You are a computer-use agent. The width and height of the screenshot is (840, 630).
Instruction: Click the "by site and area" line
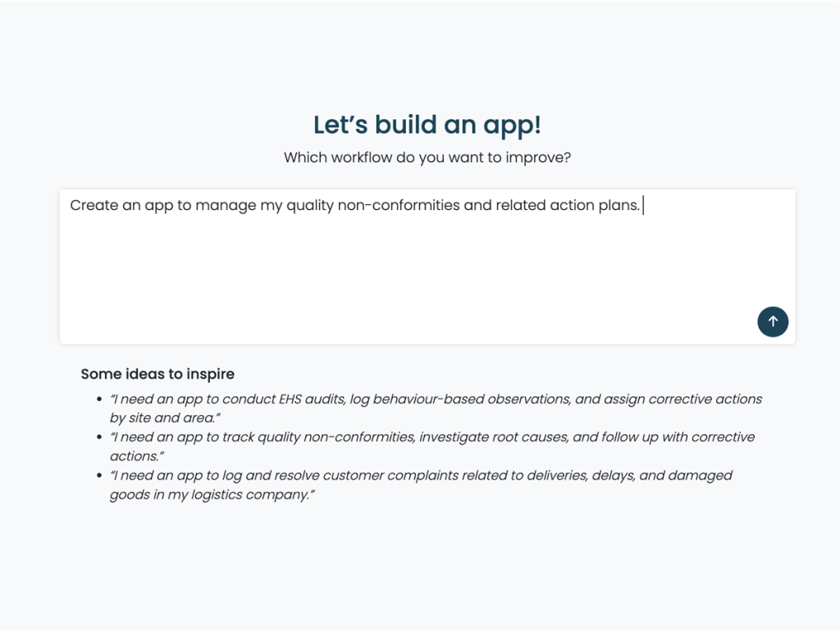pos(165,418)
